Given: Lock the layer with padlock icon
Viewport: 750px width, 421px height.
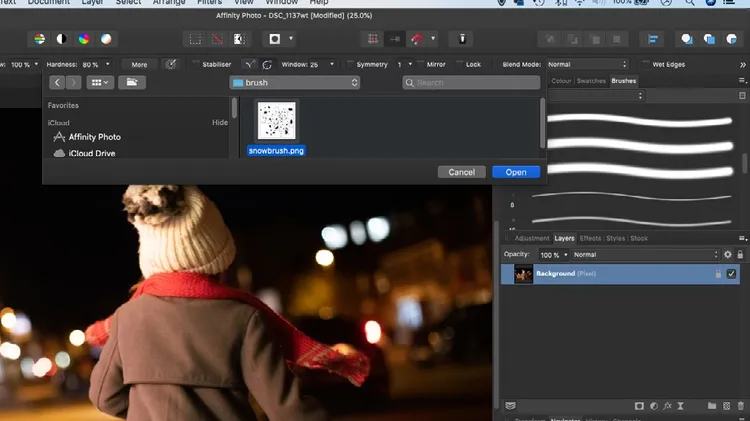Looking at the screenshot, I should coord(740,255).
